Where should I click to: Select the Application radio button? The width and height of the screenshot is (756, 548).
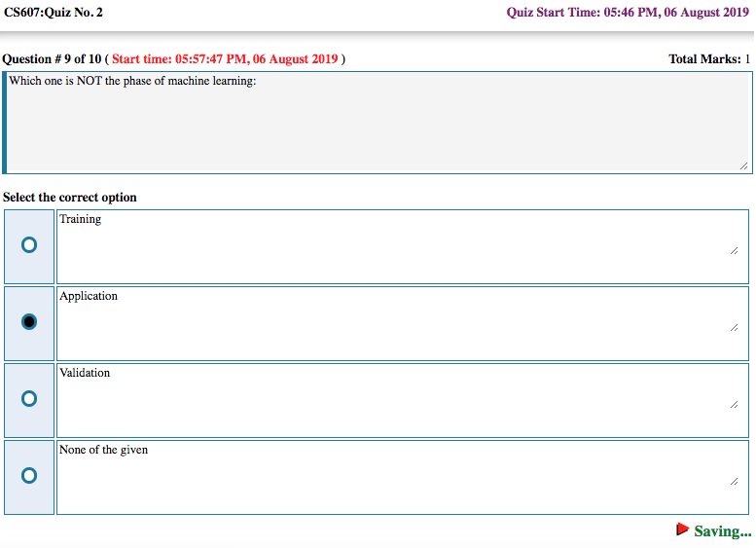click(29, 322)
